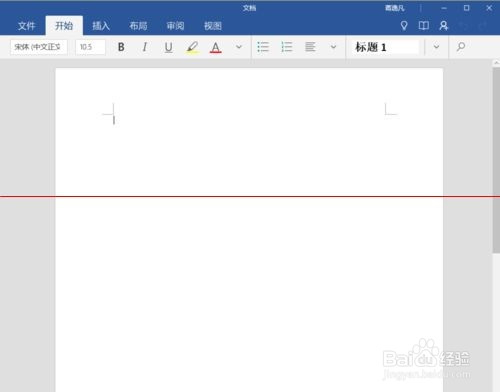Open paragraph alignment icon

point(310,47)
